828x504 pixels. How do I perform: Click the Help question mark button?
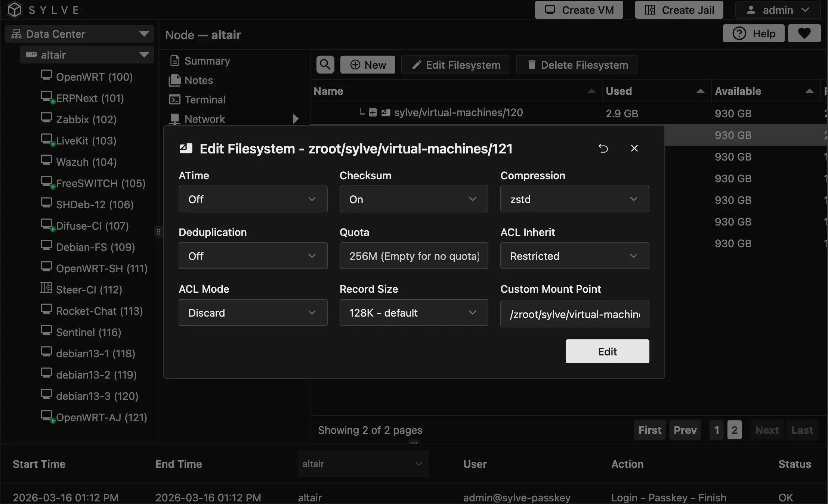753,34
